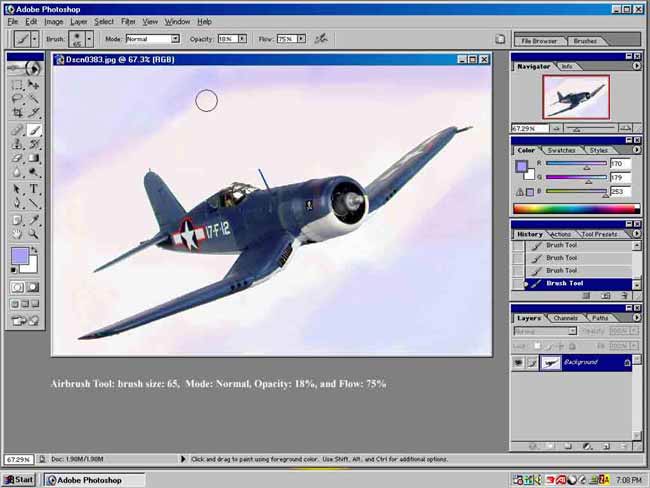
Task: Click the foreground color swatch in toolbox
Action: [20, 256]
